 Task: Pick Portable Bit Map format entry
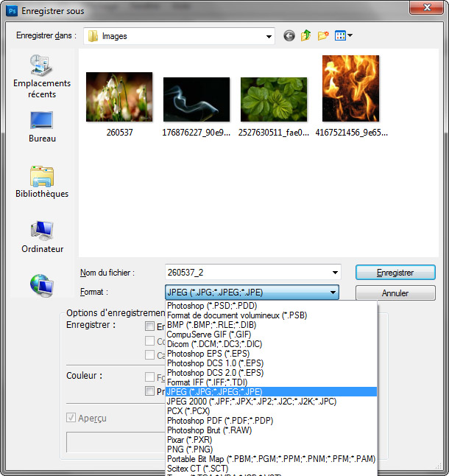point(272,459)
